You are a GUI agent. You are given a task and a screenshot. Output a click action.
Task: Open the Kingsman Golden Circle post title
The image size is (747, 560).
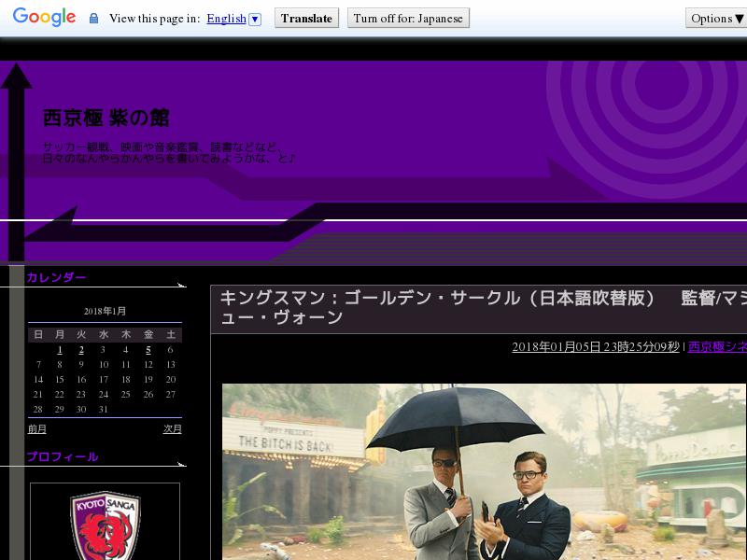point(483,308)
